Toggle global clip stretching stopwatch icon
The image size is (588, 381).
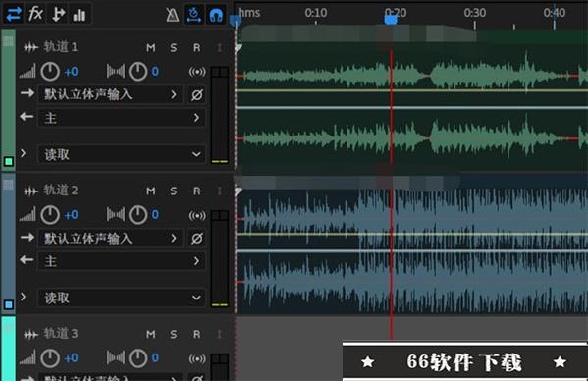click(x=194, y=15)
